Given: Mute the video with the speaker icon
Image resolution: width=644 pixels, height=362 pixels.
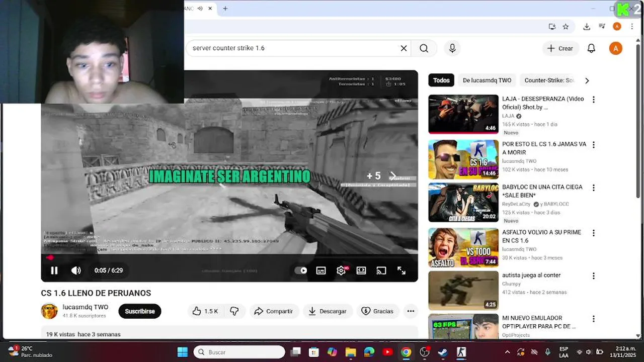Looking at the screenshot, I should point(76,270).
